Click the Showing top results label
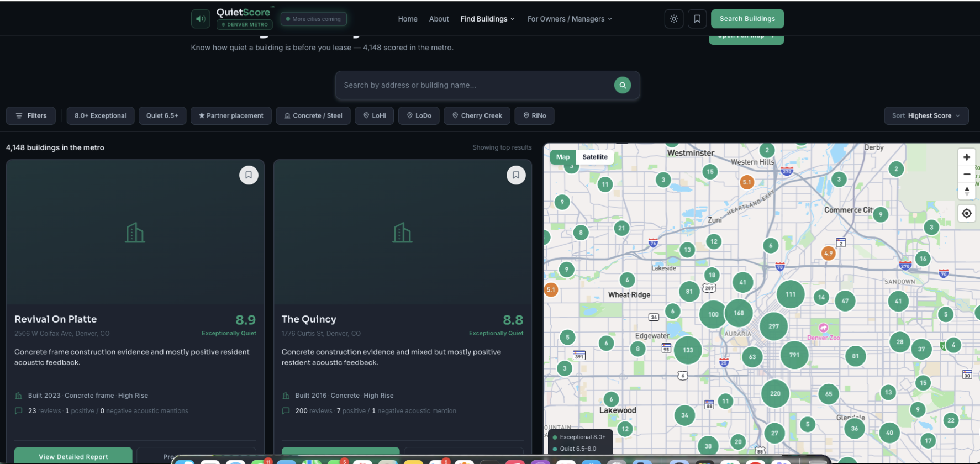This screenshot has height=464, width=980. [x=502, y=147]
